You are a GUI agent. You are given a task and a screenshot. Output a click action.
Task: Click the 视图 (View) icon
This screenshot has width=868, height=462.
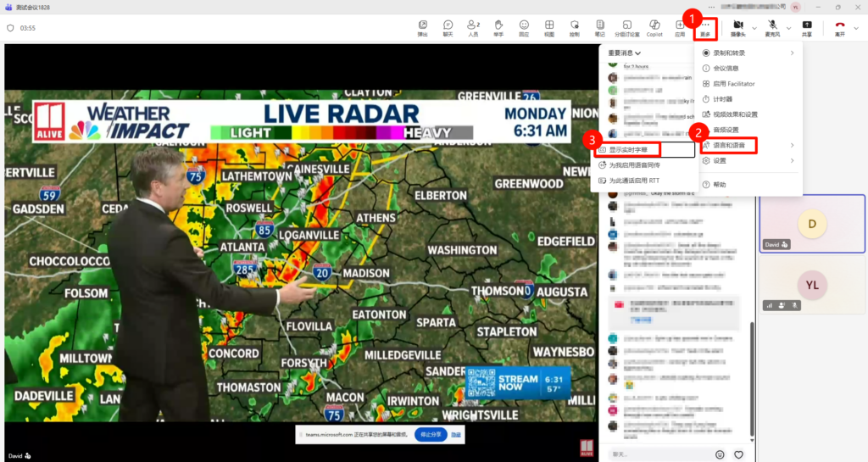(549, 28)
